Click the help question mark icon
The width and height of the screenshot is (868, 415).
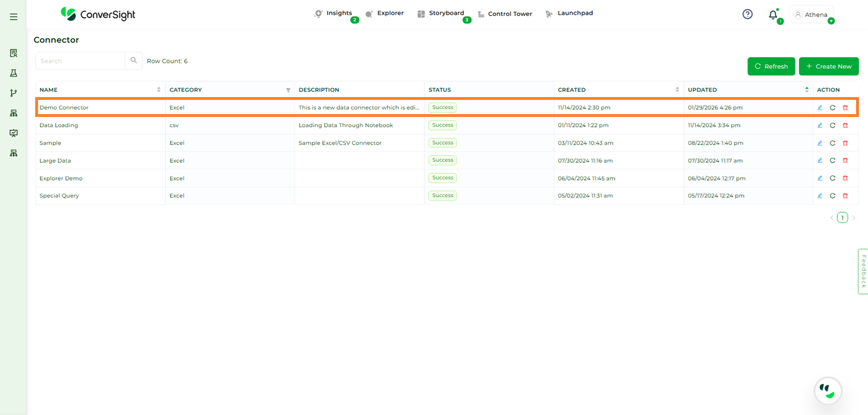748,14
